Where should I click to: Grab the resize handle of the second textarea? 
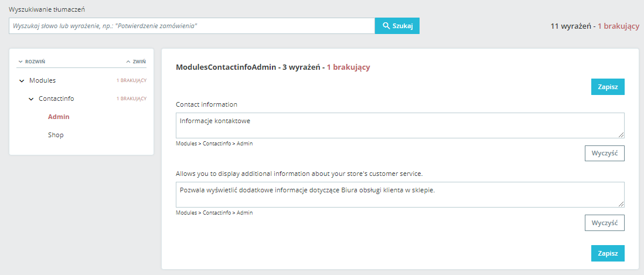pyautogui.click(x=621, y=204)
